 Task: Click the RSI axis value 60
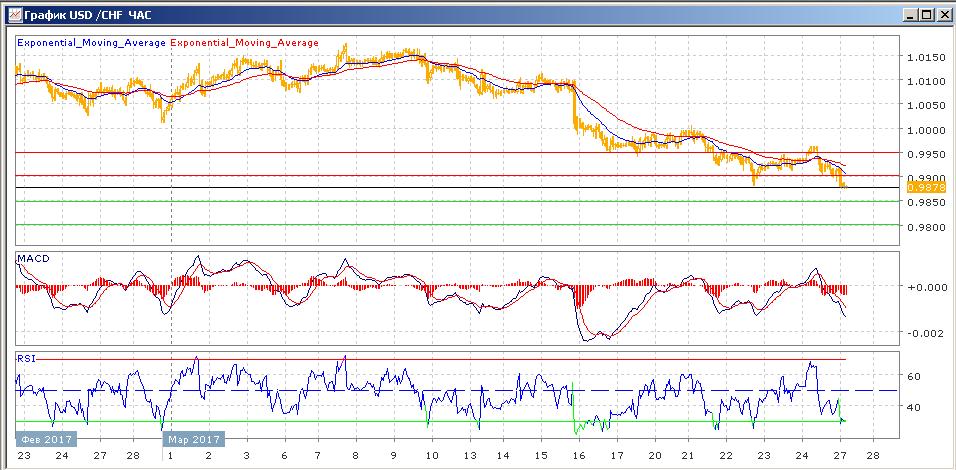(914, 377)
